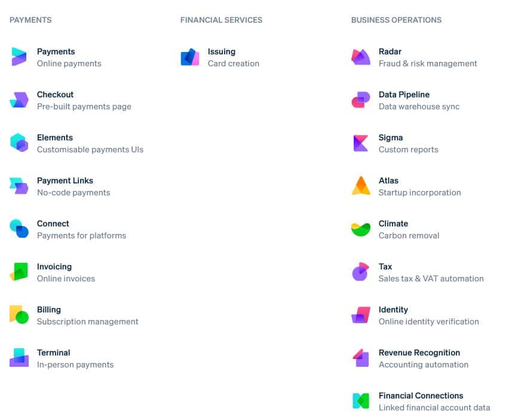Click the Climate carbon removal icon
Screen dimensions: 518x420
coord(360,229)
